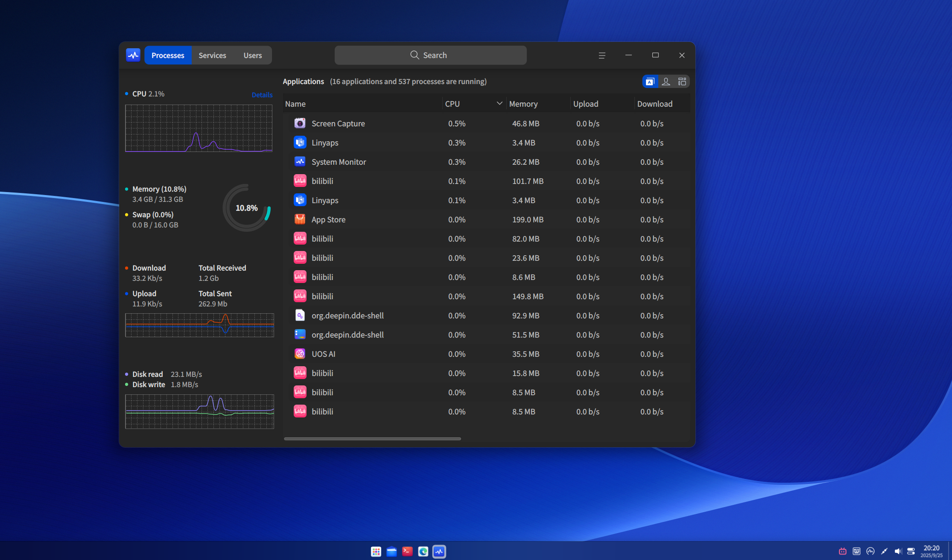Sort by CPU column header
Viewport: 952px width, 560px height.
474,104
